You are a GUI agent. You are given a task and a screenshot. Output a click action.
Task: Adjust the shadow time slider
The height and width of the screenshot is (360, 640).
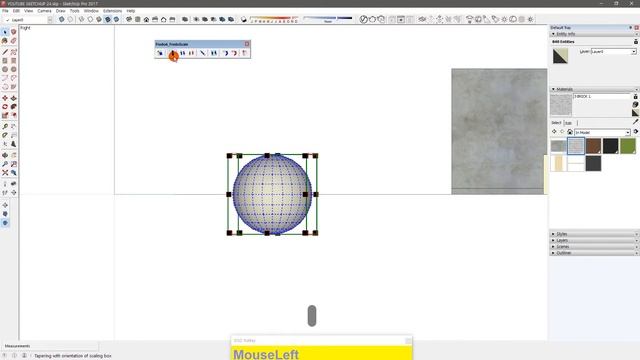328,18
